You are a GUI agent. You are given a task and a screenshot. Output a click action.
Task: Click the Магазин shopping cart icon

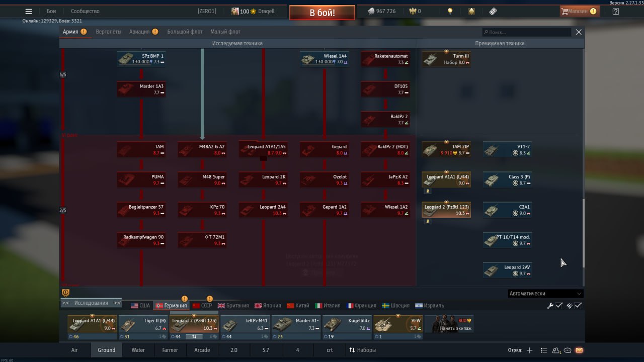(x=565, y=11)
